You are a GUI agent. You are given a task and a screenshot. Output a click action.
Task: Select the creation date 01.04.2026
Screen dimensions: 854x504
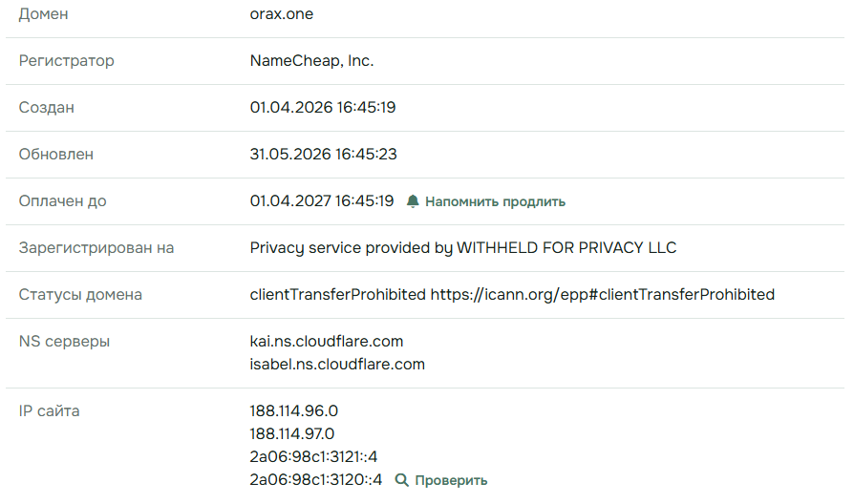pos(290,107)
